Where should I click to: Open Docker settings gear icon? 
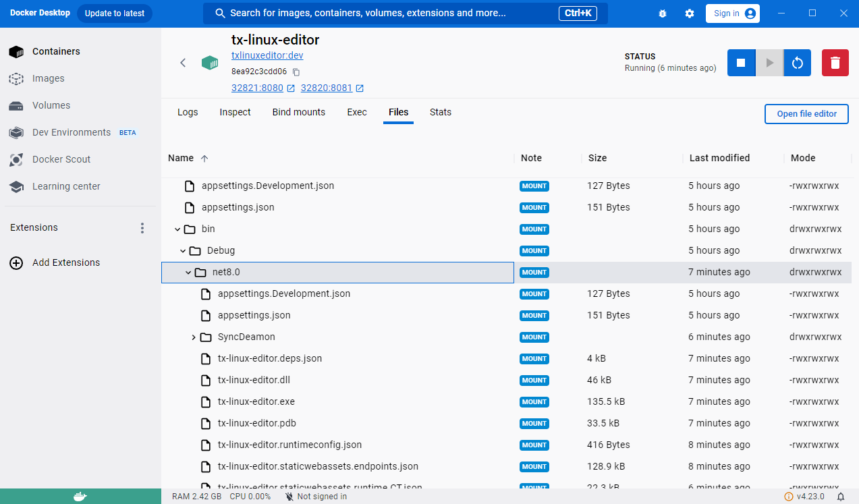[x=689, y=13]
